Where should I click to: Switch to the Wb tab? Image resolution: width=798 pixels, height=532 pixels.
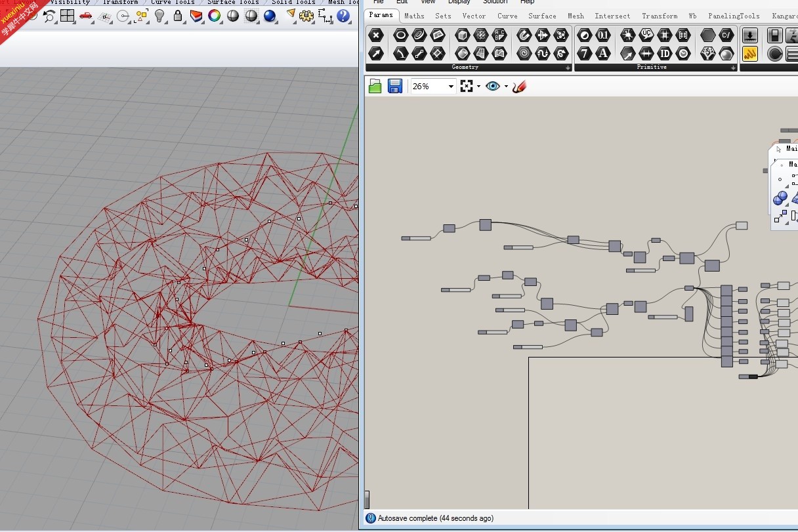pyautogui.click(x=692, y=16)
